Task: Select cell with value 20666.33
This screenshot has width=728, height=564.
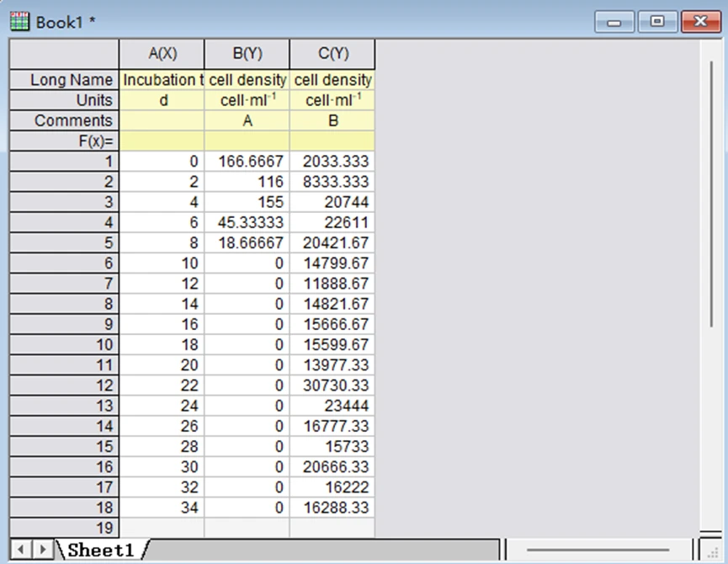Action: point(332,467)
